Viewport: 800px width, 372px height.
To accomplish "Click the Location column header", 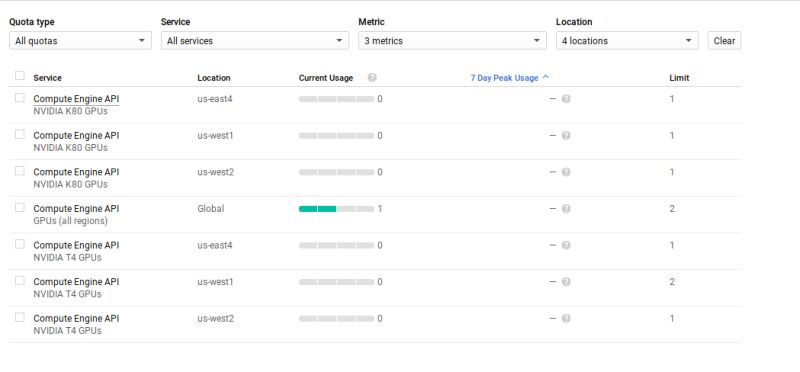I will coord(214,78).
